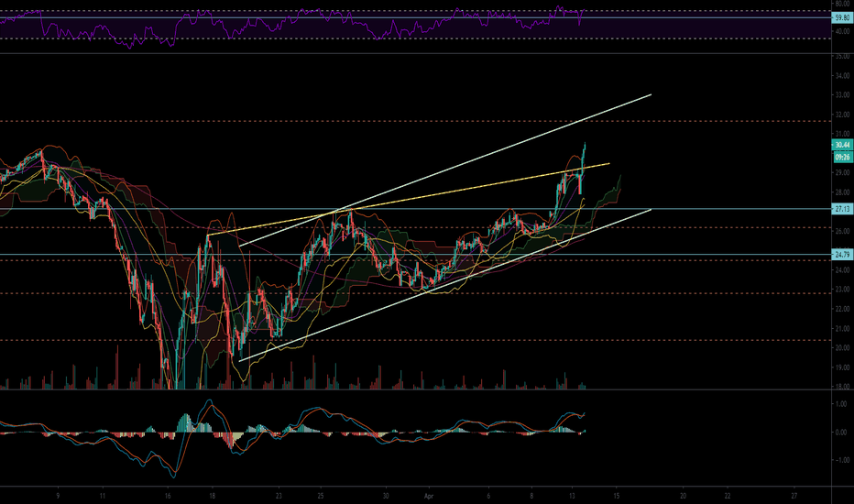Click the 24.00 mark on the price axis
The image size is (854, 504).
click(x=842, y=270)
